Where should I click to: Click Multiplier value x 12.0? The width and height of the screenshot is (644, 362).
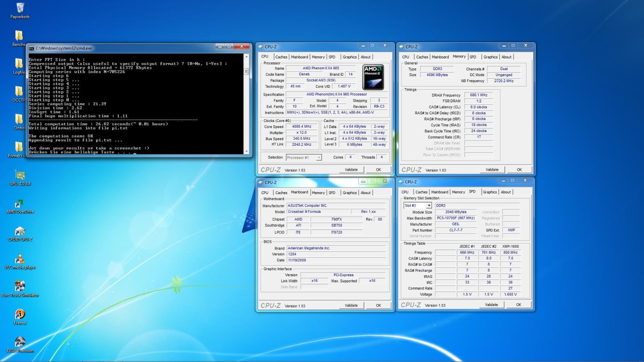point(301,132)
